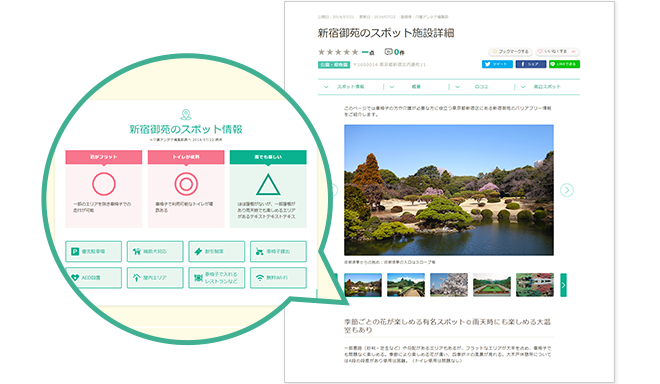
Task: Toggle the bookmark star button
Action: pos(511,51)
